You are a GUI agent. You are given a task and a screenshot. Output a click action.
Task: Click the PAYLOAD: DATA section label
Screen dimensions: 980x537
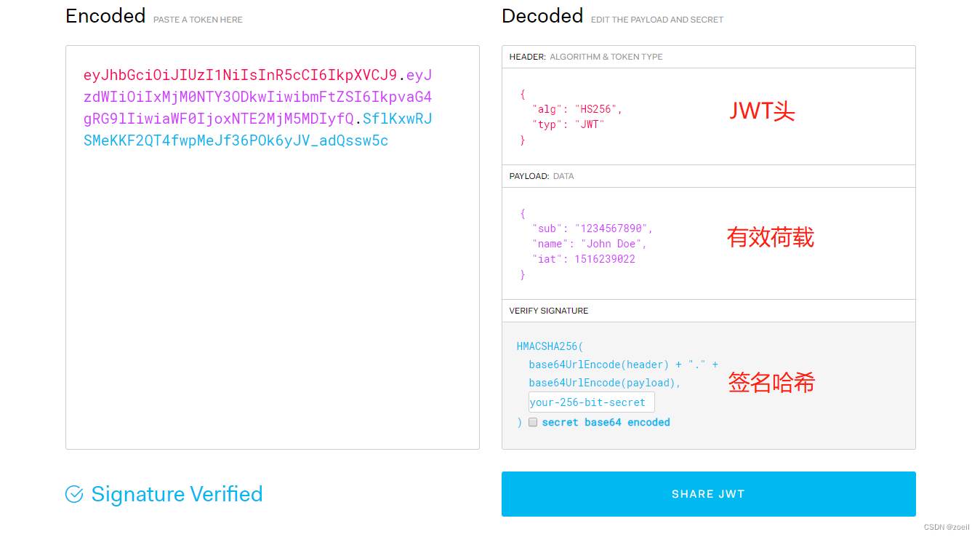pyautogui.click(x=542, y=176)
